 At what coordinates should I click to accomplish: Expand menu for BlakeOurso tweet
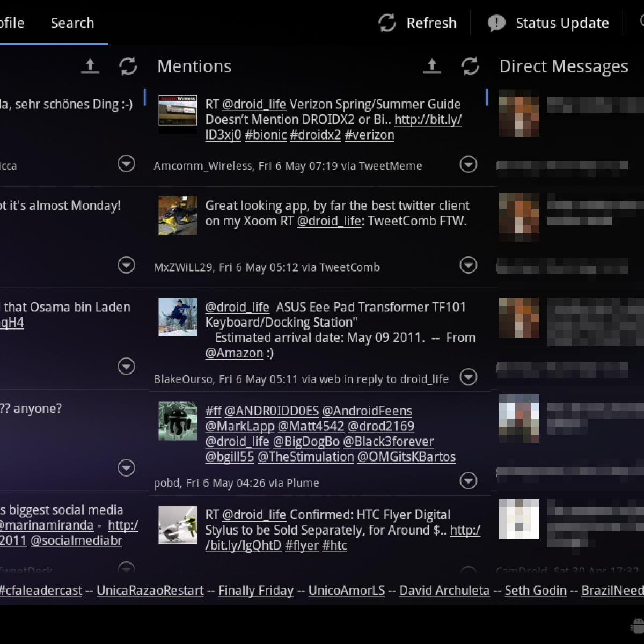469,377
